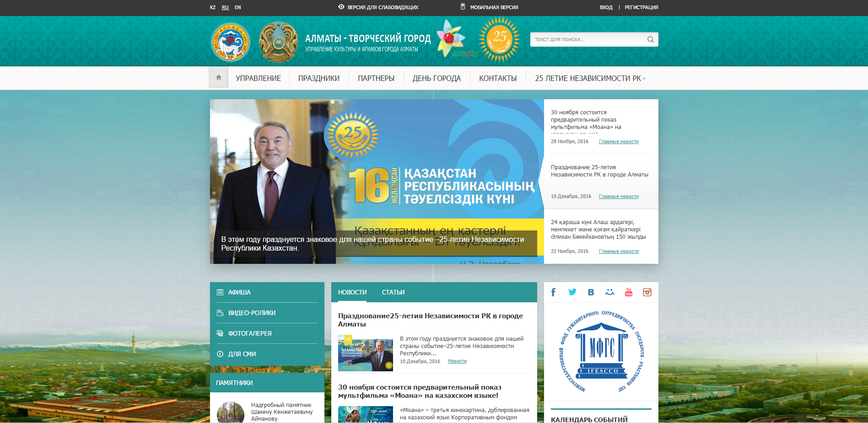868x423 pixels.
Task: Click the search magnifier icon
Action: pyautogui.click(x=650, y=39)
